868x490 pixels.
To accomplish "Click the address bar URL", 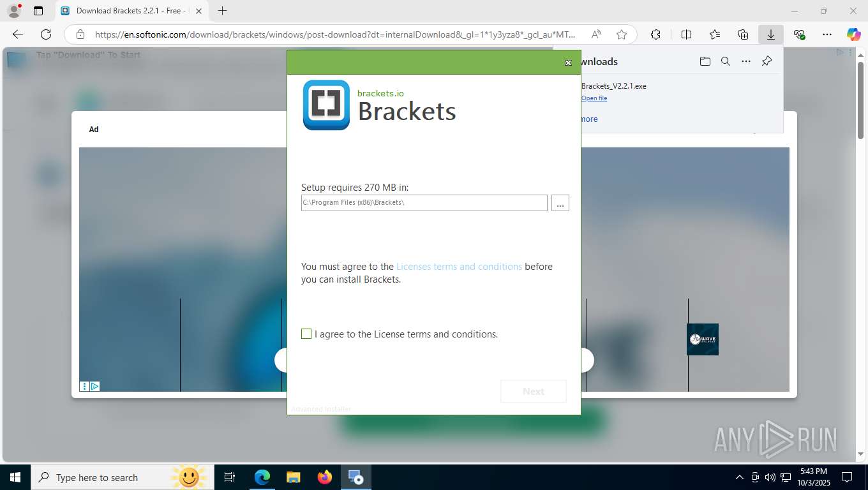I will pyautogui.click(x=335, y=34).
